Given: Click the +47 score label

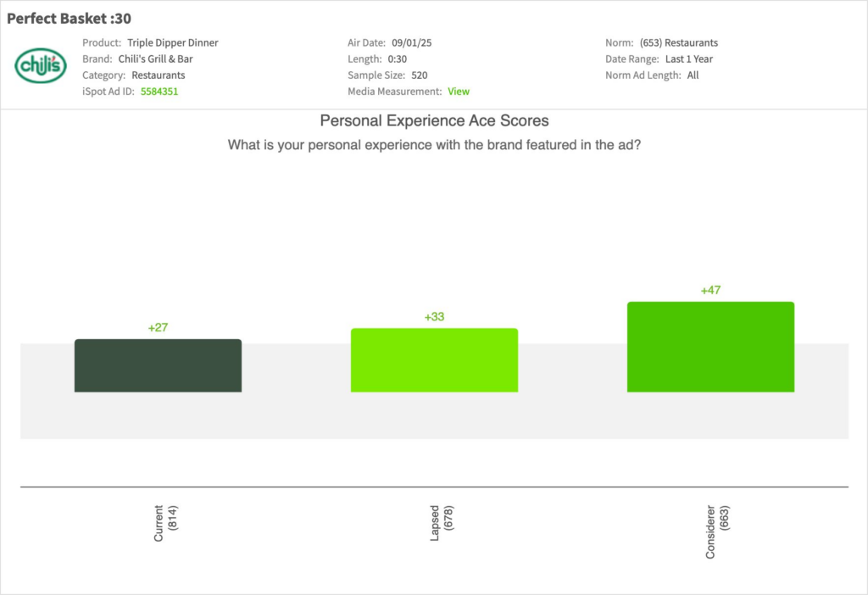Looking at the screenshot, I should (710, 291).
